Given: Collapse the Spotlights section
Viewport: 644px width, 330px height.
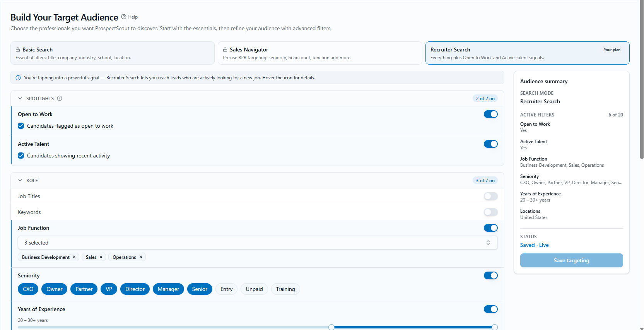Looking at the screenshot, I should click(20, 98).
